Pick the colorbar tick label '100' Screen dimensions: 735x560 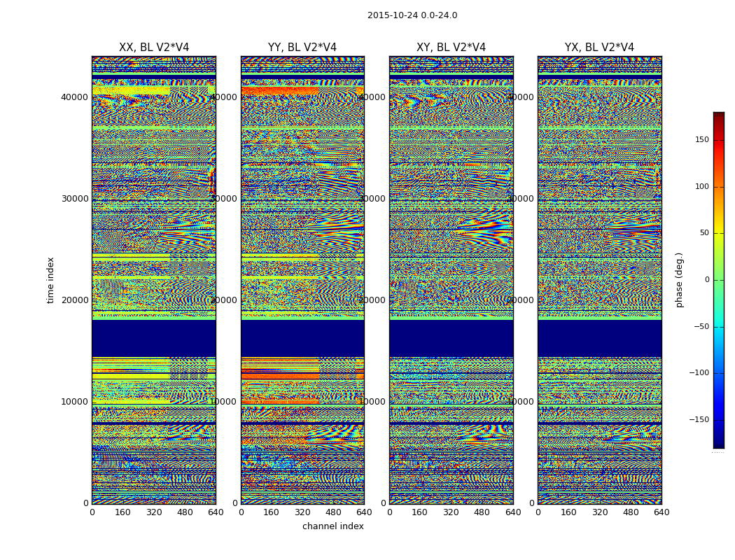[x=702, y=186]
